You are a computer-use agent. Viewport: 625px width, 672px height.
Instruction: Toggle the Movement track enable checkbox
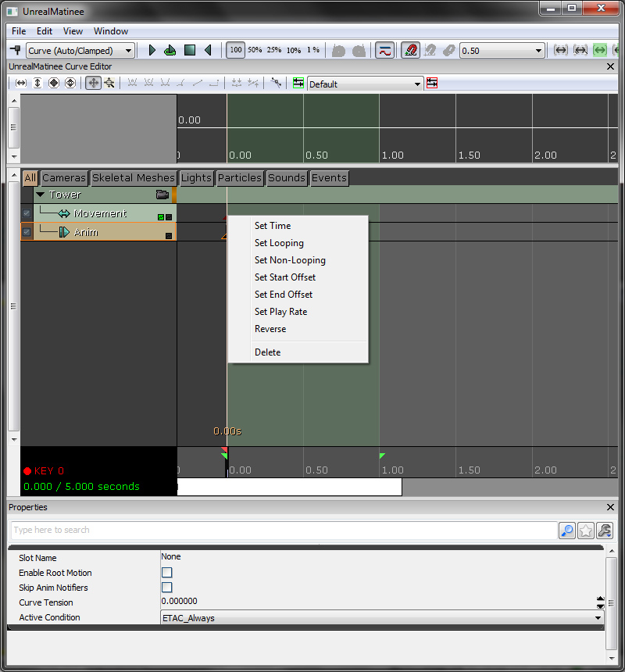[27, 213]
